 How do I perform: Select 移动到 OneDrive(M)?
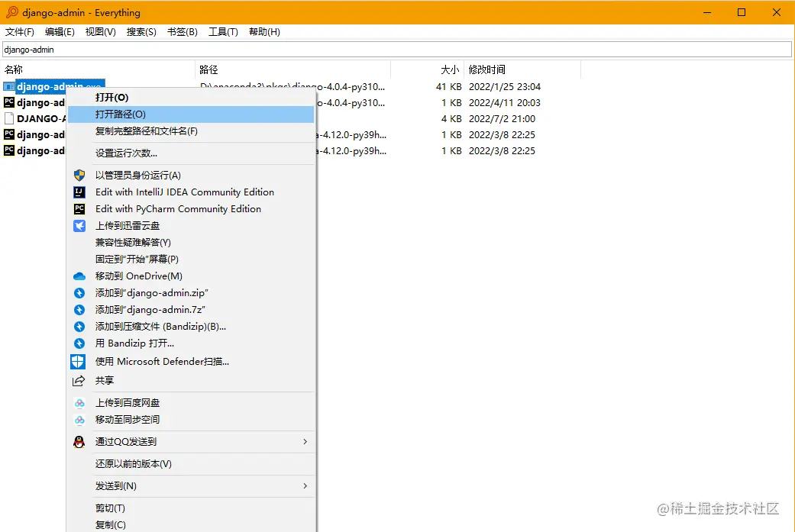click(191, 276)
